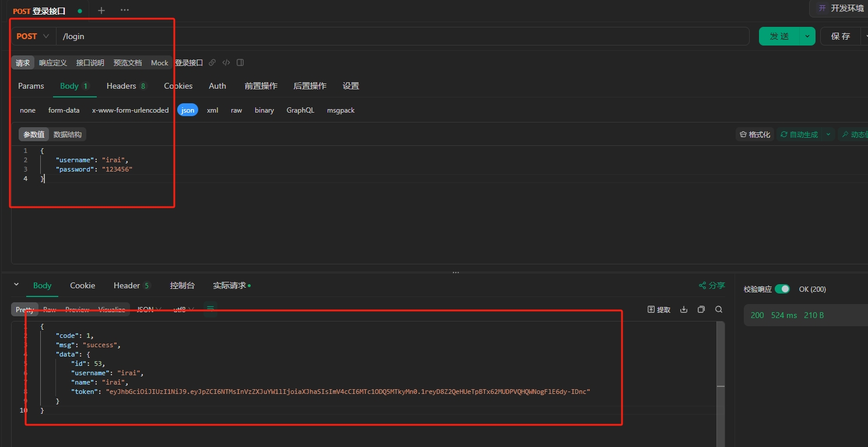
Task: Open the POST method dropdown
Action: click(33, 36)
